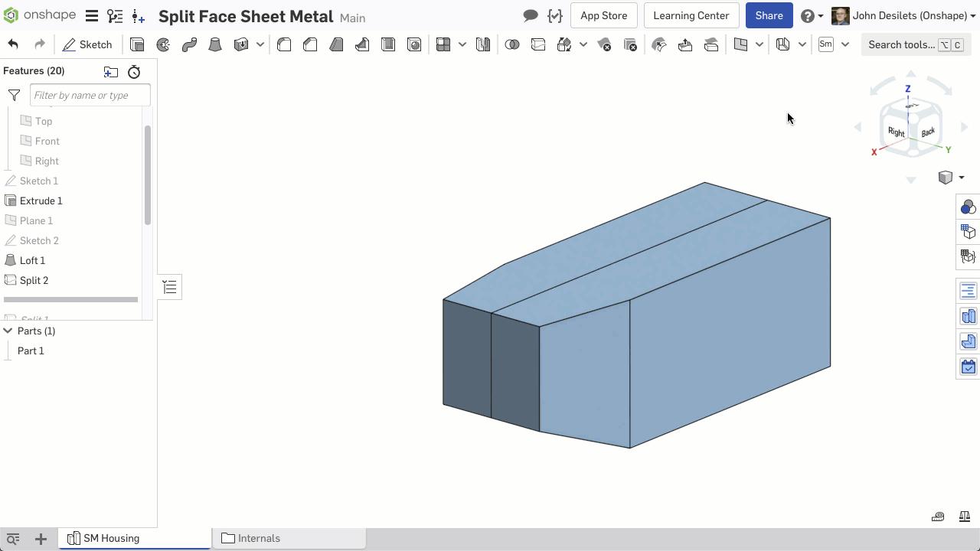
Task: Select the Revolve tool
Action: (x=163, y=44)
